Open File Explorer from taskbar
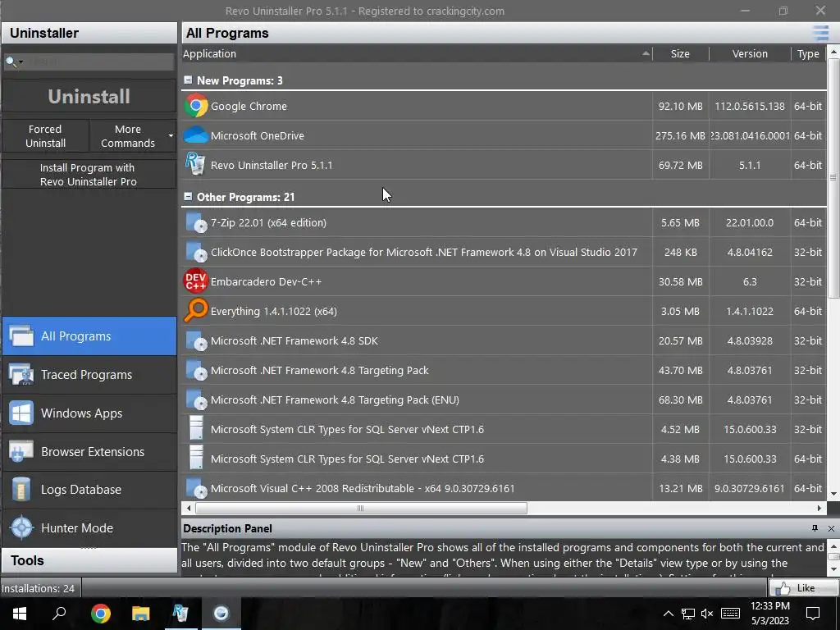Screen dimensions: 840x630 pyautogui.click(x=140, y=614)
